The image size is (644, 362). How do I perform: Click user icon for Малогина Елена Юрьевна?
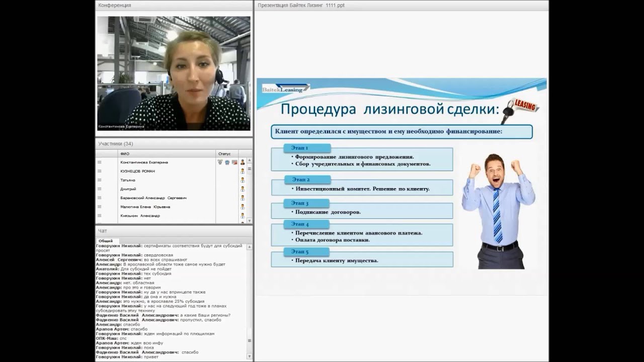click(x=243, y=207)
